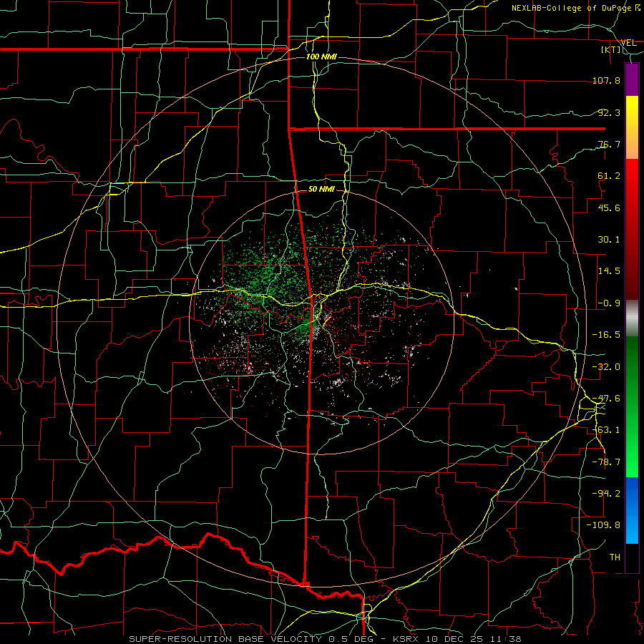The width and height of the screenshot is (644, 644).
Task: Click the 'KSRX' station ID in caption
Action: click(406, 639)
